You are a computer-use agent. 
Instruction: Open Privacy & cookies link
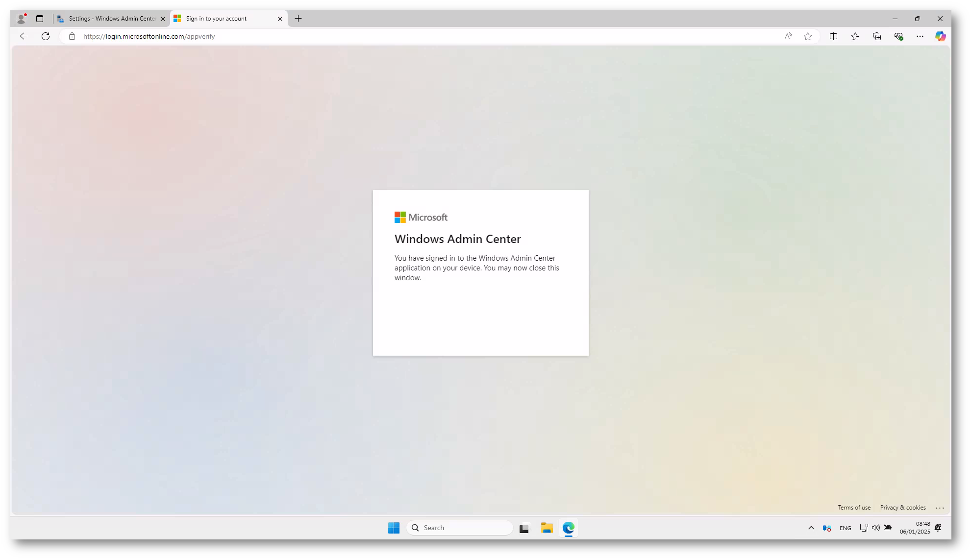coord(902,508)
